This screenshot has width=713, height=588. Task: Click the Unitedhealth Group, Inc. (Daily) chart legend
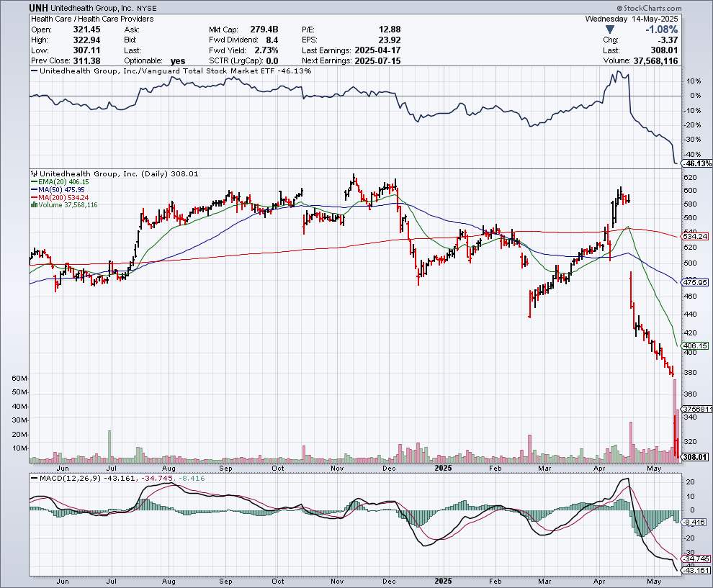pos(119,173)
